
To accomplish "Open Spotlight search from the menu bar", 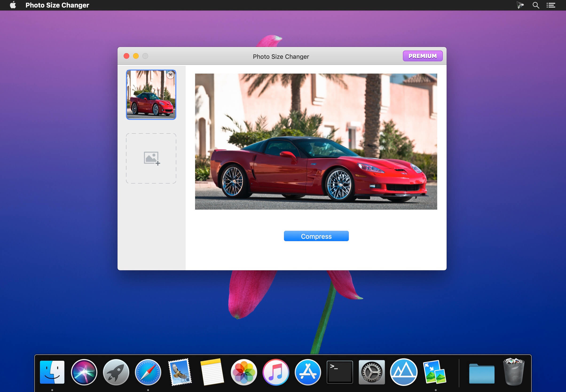I will click(536, 5).
